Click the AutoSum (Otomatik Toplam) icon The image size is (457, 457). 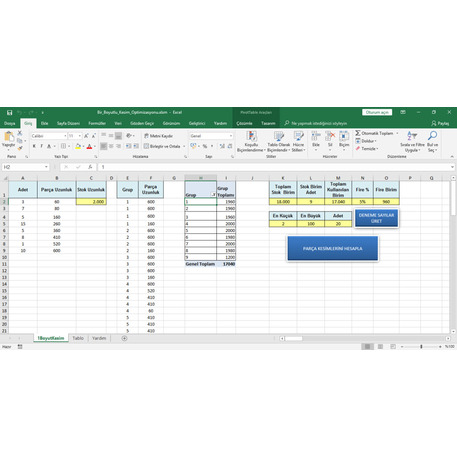pyautogui.click(x=358, y=133)
